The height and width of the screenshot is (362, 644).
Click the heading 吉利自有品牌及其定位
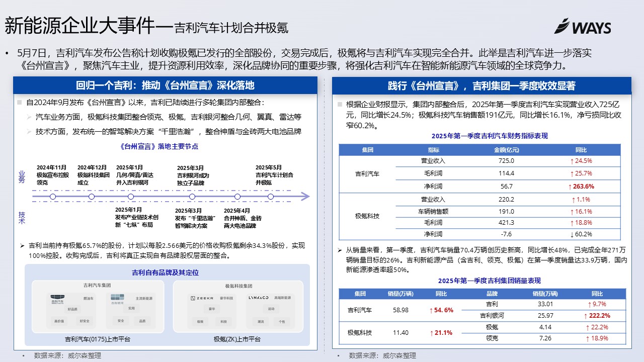(x=165, y=273)
